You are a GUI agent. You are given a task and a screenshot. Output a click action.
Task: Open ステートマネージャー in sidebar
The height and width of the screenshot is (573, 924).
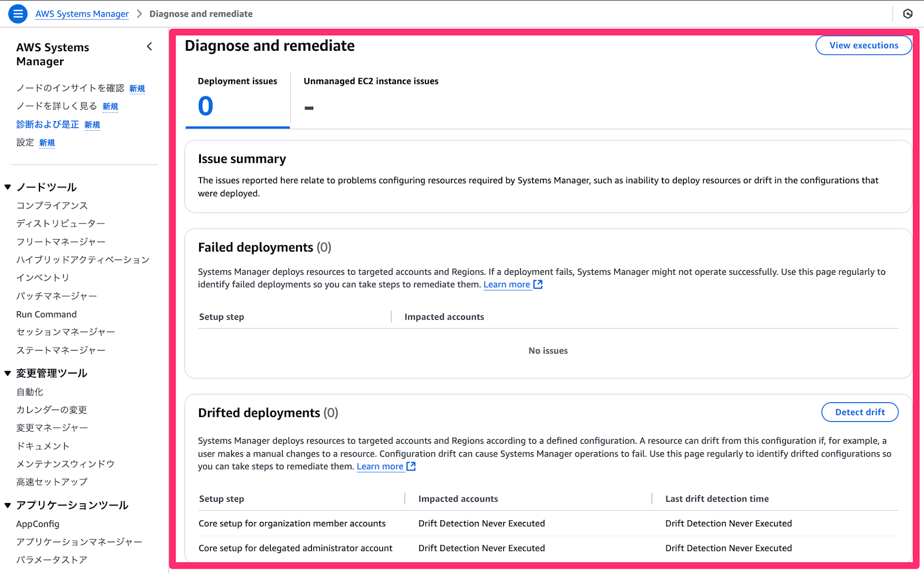[61, 350]
